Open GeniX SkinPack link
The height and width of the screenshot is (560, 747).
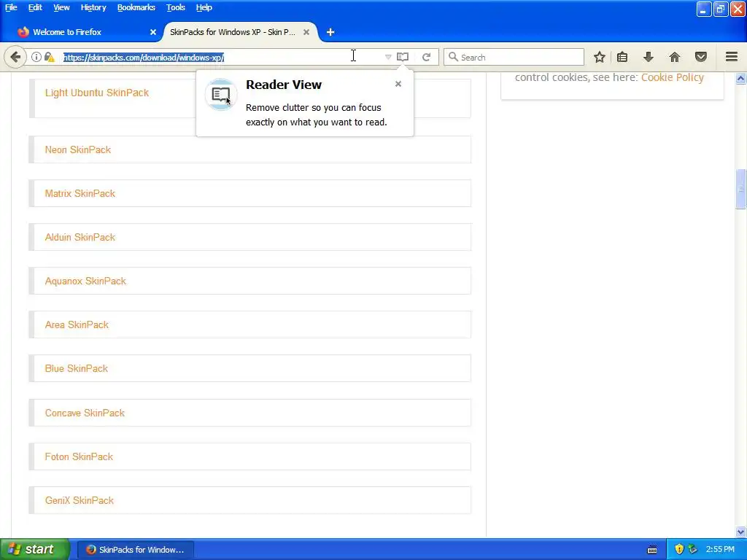pos(79,501)
